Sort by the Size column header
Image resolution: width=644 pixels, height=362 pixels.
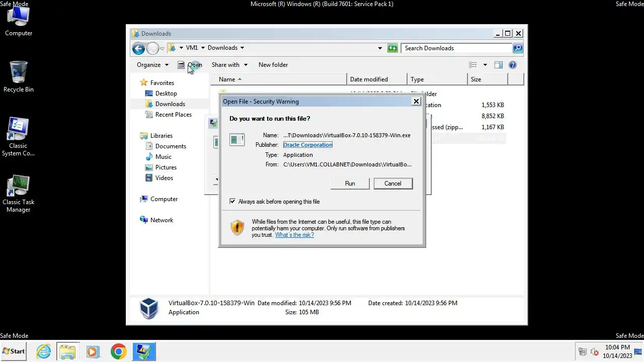488,79
